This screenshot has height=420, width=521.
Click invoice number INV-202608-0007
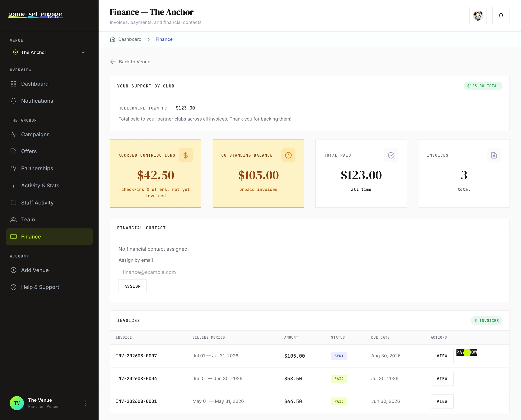[x=136, y=356]
